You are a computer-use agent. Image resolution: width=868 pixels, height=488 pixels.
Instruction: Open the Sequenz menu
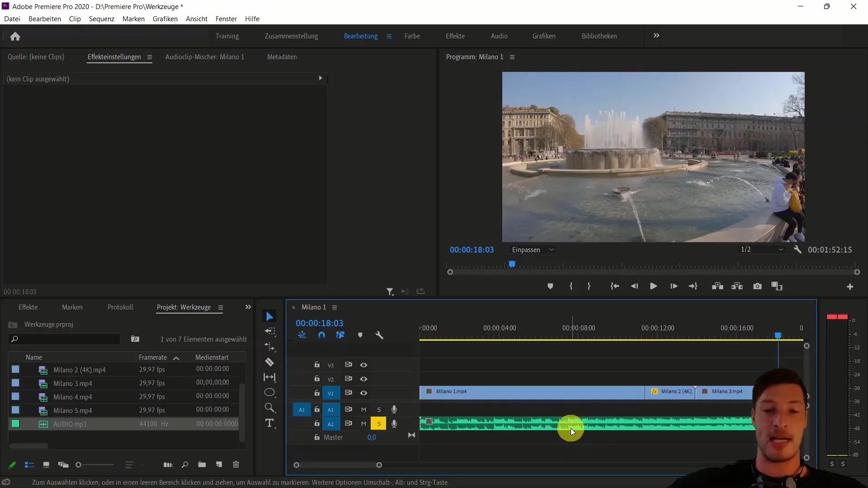coord(102,19)
